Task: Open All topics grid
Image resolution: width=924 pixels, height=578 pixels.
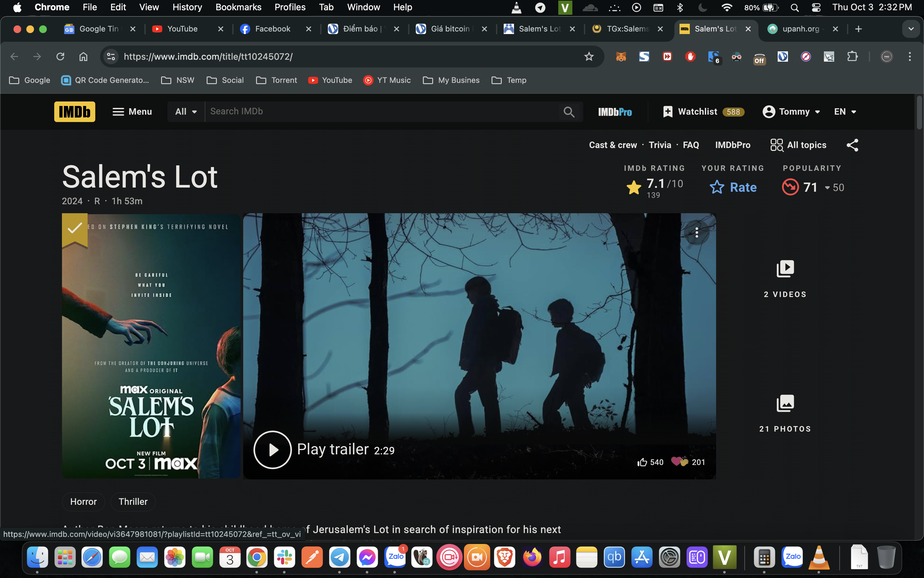Action: click(798, 145)
